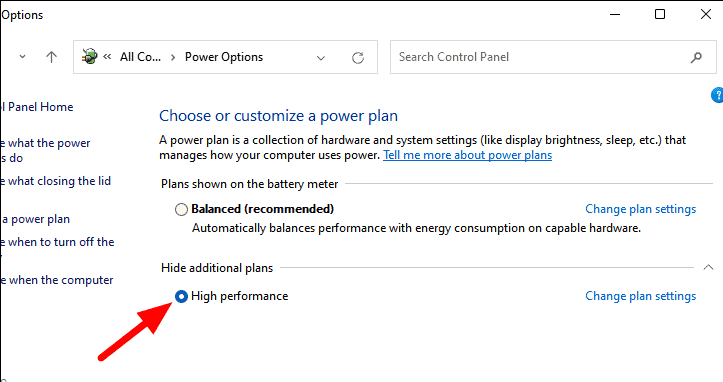The height and width of the screenshot is (382, 723).
Task: Click the Power Options breadcrumb
Action: coord(224,57)
